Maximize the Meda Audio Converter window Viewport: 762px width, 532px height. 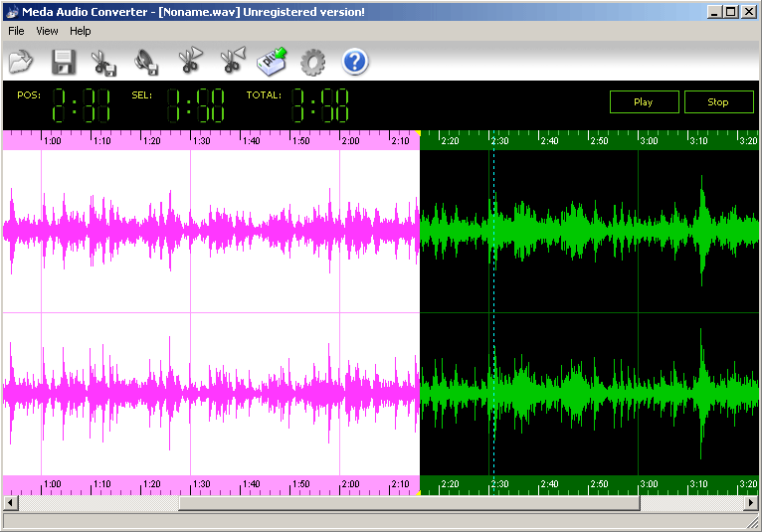point(730,12)
